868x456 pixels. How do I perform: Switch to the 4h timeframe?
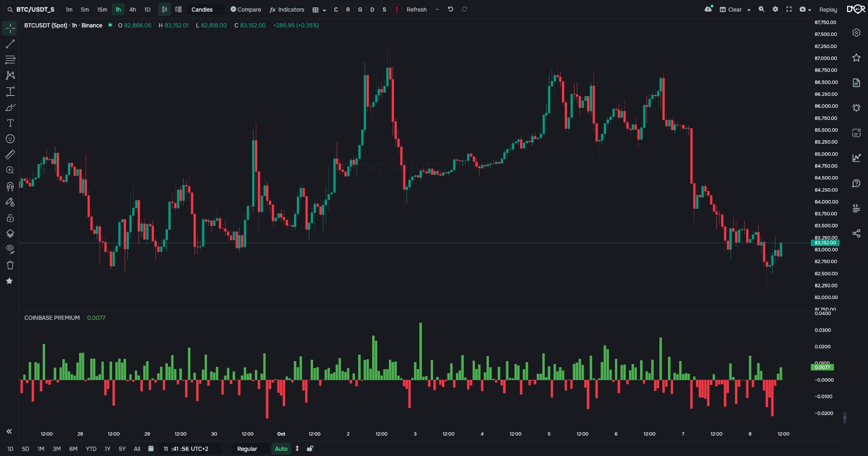133,9
